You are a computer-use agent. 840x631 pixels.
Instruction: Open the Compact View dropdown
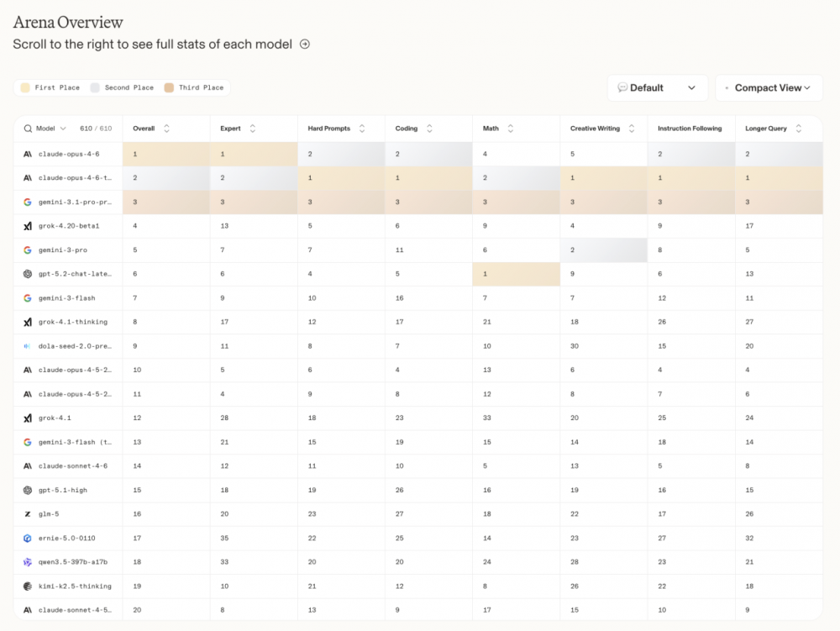pyautogui.click(x=769, y=87)
